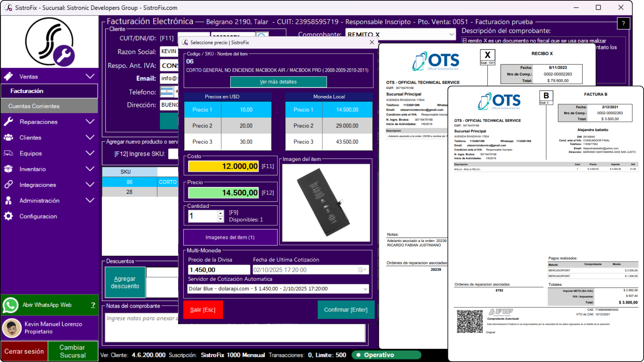Image resolution: width=644 pixels, height=362 pixels.
Task: Click the Integraciones link icon
Action: (x=9, y=185)
